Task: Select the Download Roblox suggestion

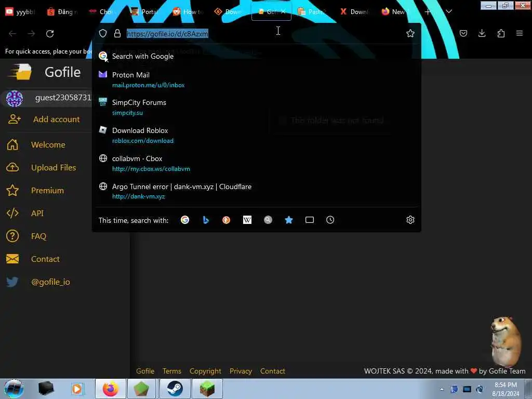Action: click(x=257, y=136)
